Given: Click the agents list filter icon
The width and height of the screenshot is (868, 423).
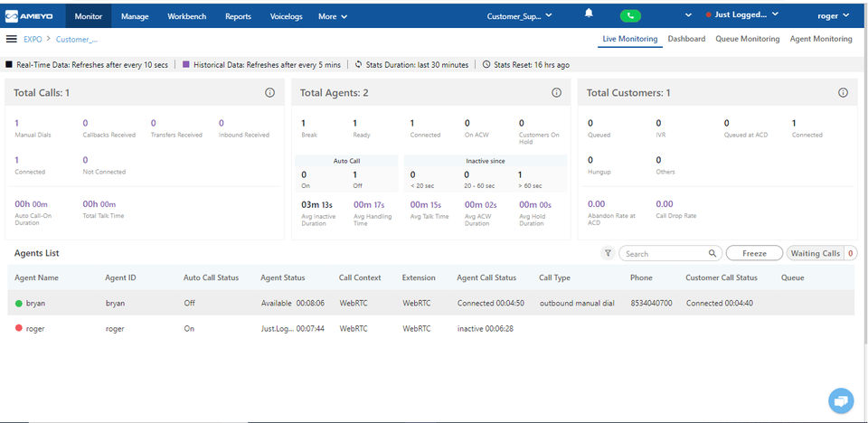Looking at the screenshot, I should 609,254.
